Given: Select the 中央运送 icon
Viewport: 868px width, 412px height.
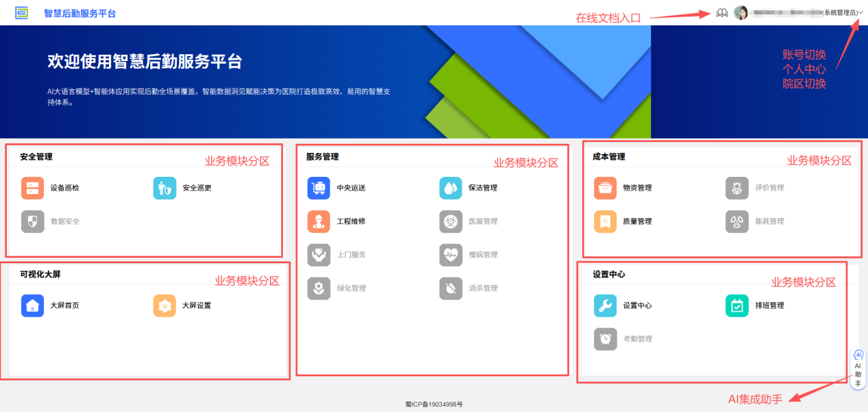Looking at the screenshot, I should [x=319, y=187].
